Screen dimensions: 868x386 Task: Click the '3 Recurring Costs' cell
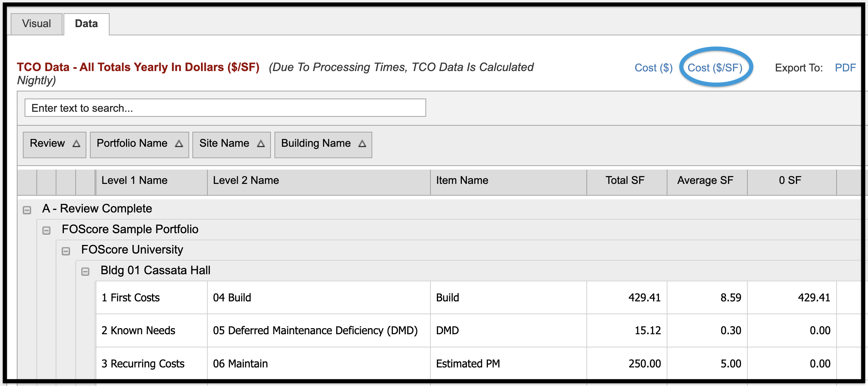point(151,364)
